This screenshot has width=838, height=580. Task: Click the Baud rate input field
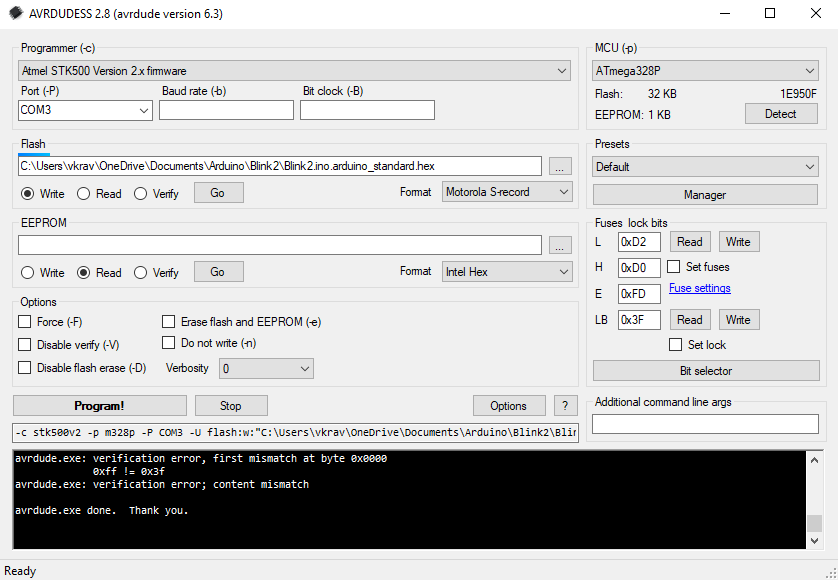coord(226,110)
